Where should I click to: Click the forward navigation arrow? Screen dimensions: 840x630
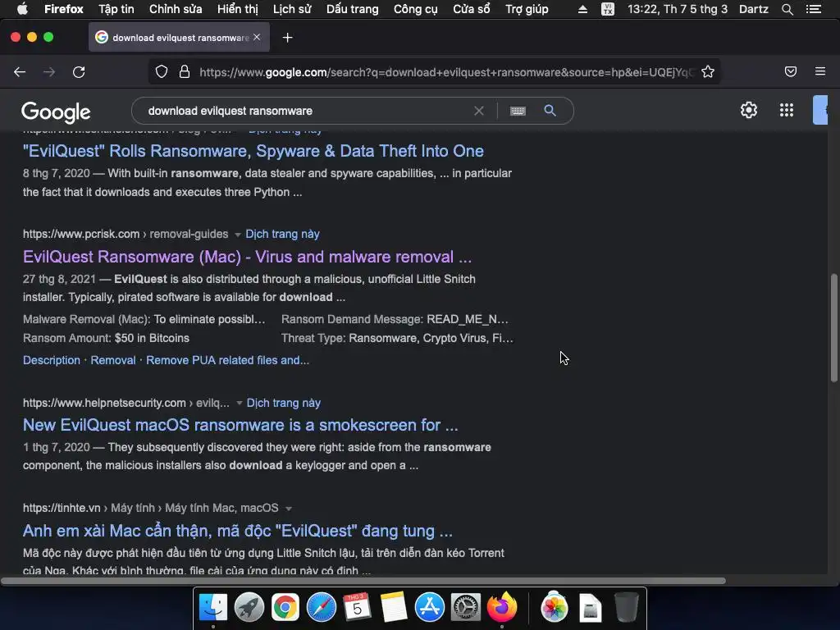[48, 72]
